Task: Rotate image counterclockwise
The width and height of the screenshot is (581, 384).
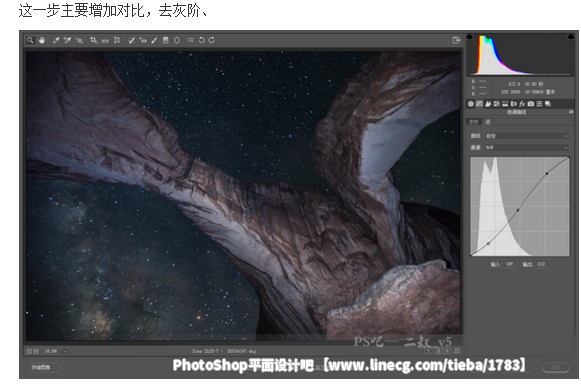Action: pos(201,40)
